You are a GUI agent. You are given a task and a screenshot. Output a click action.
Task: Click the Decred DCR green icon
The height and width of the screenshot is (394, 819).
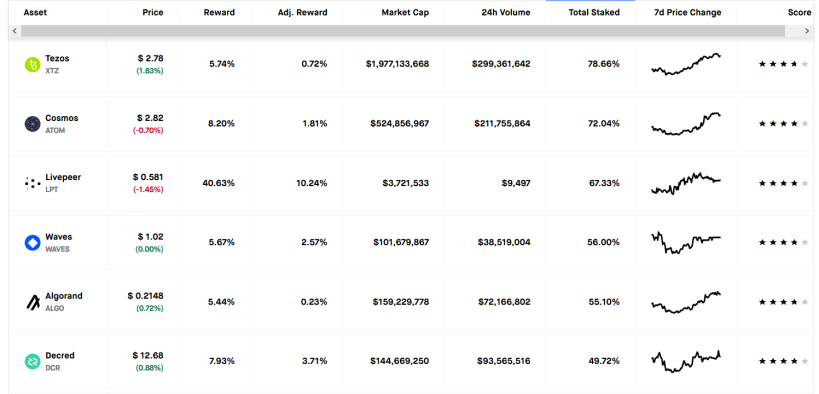click(32, 361)
